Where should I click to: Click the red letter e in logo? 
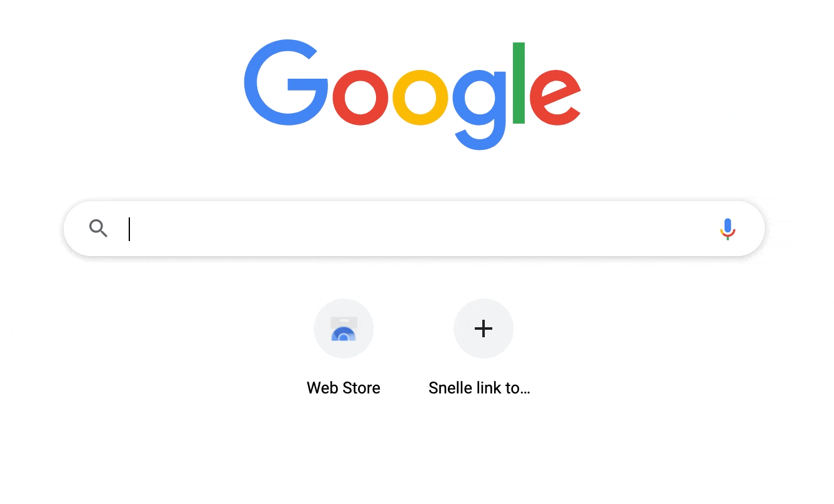pyautogui.click(x=555, y=97)
